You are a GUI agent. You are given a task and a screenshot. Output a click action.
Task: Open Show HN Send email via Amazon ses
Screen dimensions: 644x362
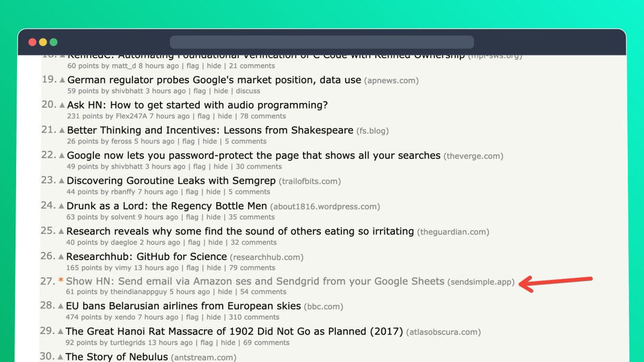click(x=255, y=281)
